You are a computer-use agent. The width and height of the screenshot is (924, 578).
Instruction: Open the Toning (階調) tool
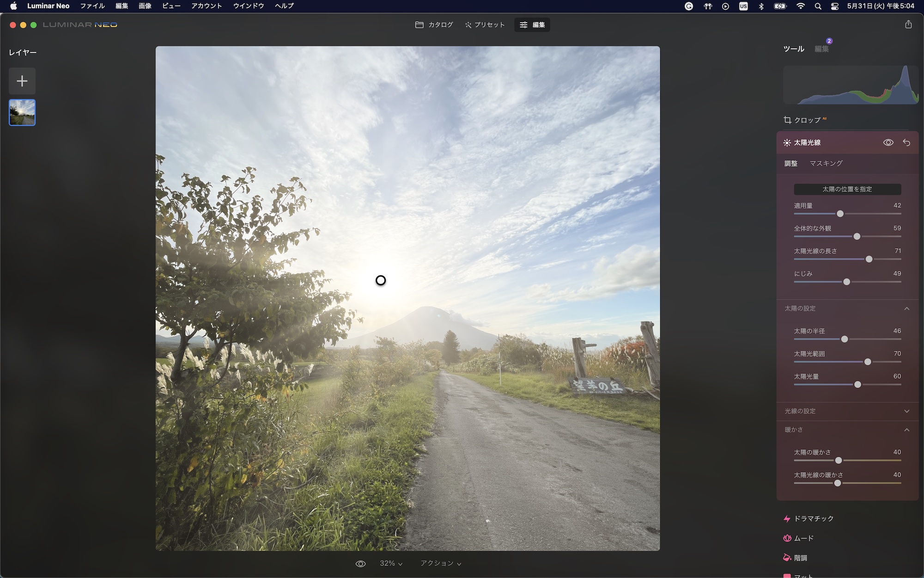800,558
